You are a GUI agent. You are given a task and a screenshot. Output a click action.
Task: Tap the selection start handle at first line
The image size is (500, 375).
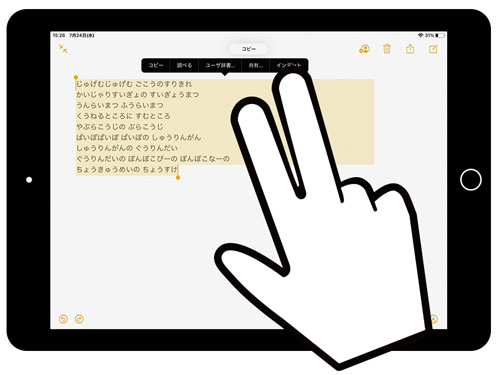(x=76, y=78)
